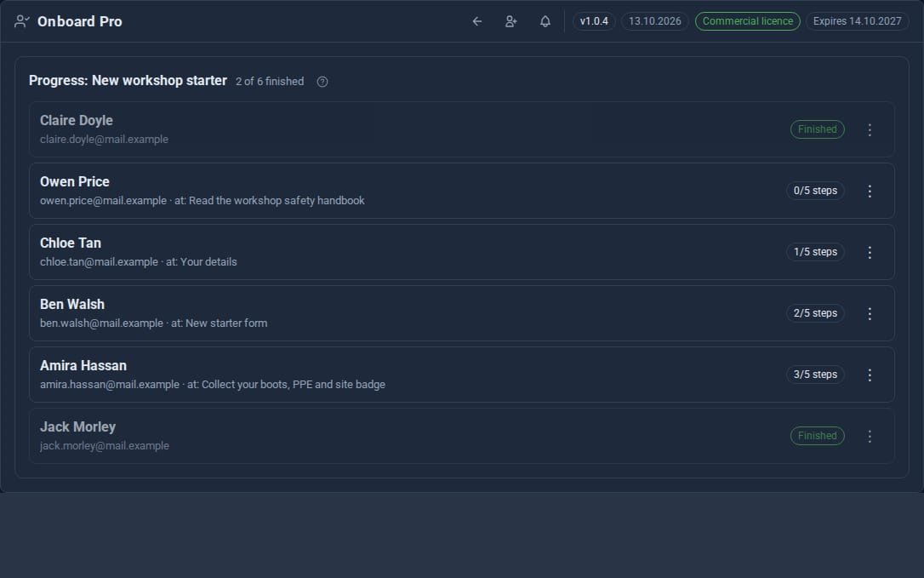924x578 pixels.
Task: Click the '3/5 steps' badge for Amira Hassan
Action: coord(816,375)
